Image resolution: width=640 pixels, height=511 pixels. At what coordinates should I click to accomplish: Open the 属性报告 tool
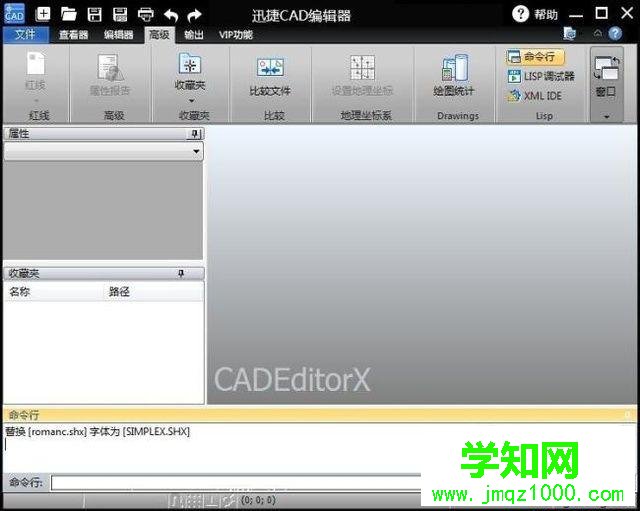point(110,75)
